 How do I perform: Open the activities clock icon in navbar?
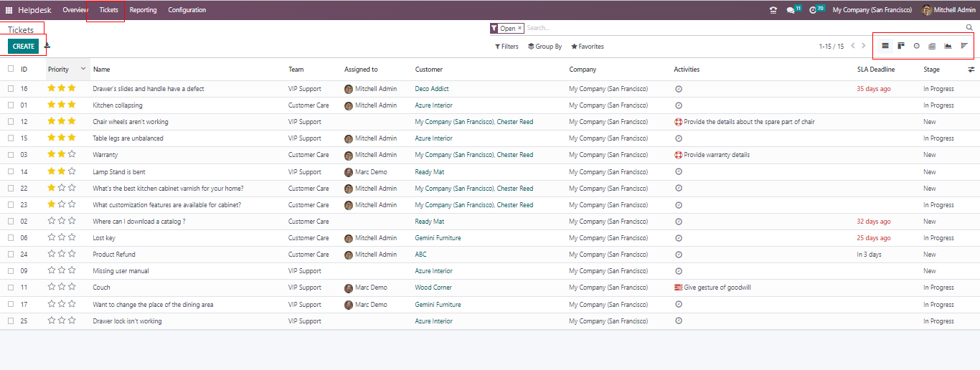813,10
